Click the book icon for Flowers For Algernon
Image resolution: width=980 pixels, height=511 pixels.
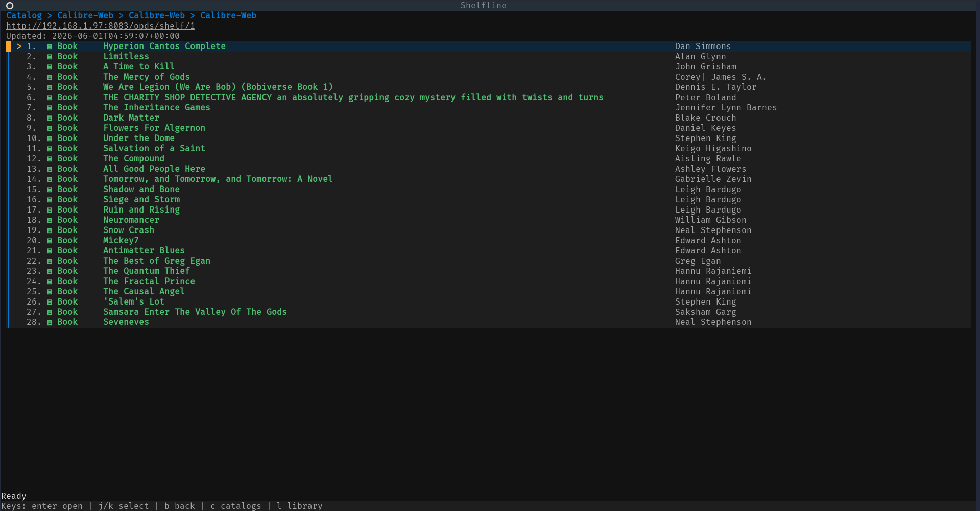point(50,128)
